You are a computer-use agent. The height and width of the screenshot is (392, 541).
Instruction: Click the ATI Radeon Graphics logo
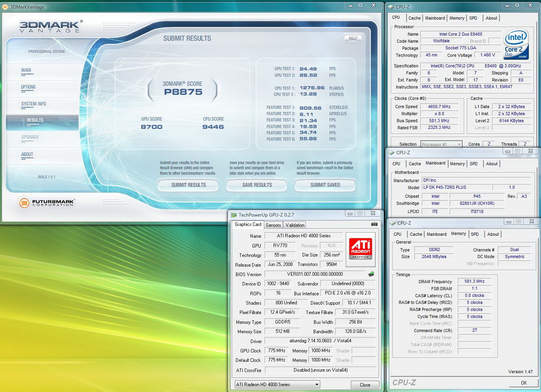coord(360,248)
